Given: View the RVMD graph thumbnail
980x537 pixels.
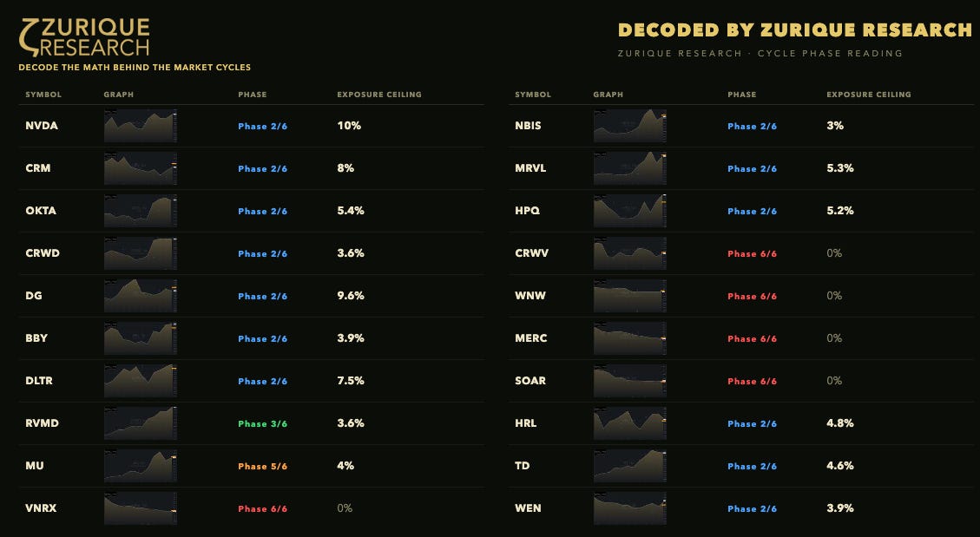Looking at the screenshot, I should pyautogui.click(x=140, y=423).
